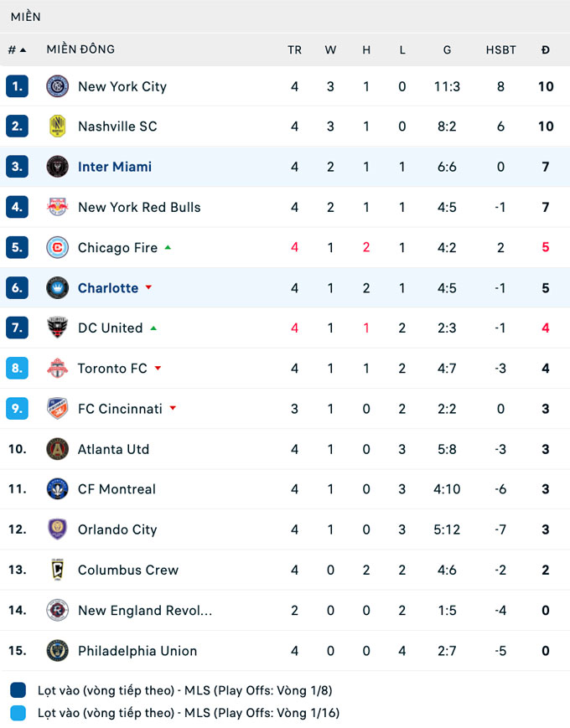Click the DC United crest
The width and height of the screenshot is (570, 728).
click(x=57, y=328)
